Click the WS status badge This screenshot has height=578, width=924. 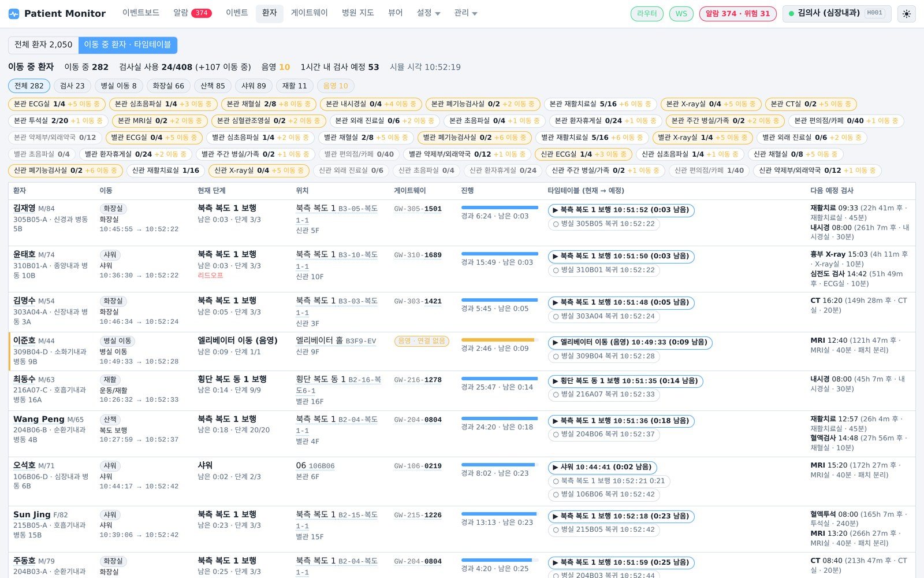coord(681,14)
